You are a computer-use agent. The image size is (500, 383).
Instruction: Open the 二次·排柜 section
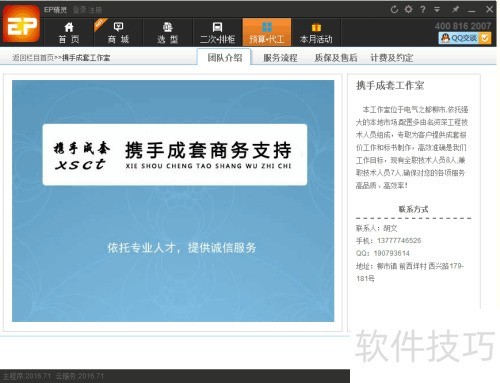tap(217, 33)
